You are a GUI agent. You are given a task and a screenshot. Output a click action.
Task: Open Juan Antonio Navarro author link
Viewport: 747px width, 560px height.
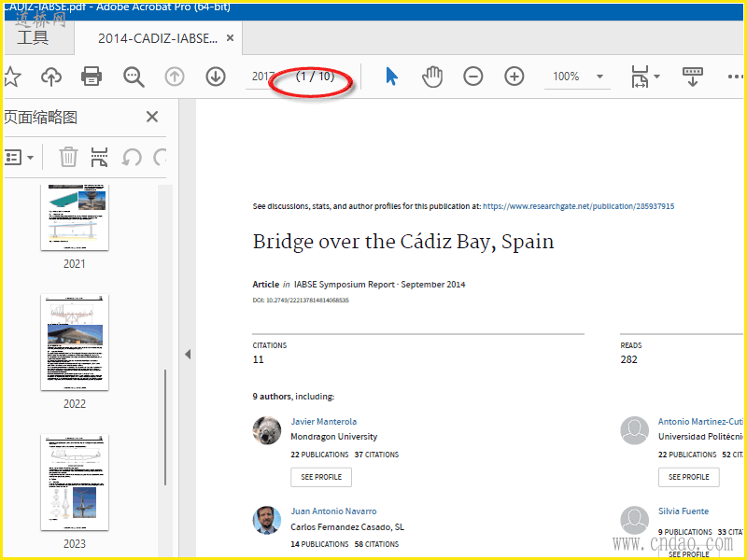click(x=333, y=511)
